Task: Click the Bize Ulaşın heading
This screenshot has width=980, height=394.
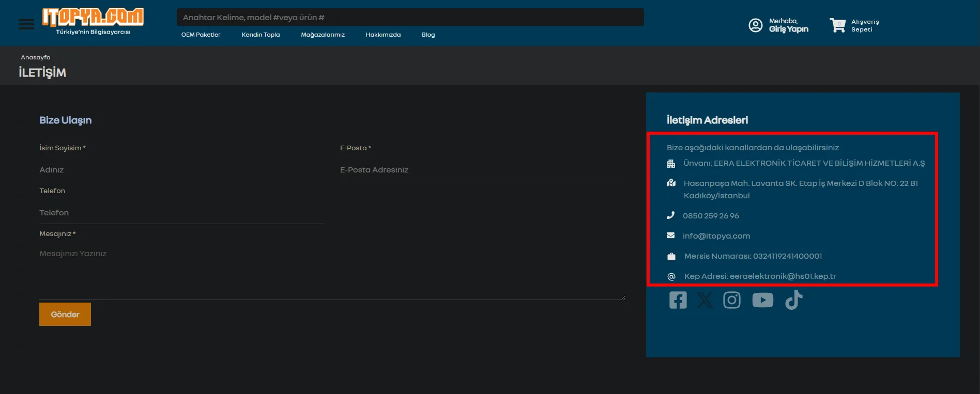Action: coord(66,120)
